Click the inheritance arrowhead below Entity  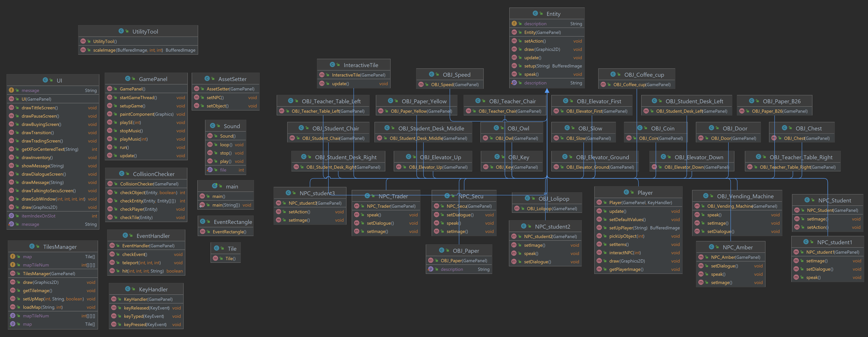(547, 91)
